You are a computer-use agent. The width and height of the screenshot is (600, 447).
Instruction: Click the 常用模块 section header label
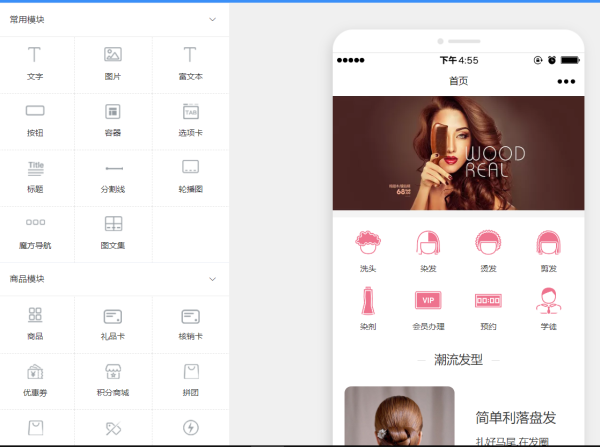click(27, 20)
